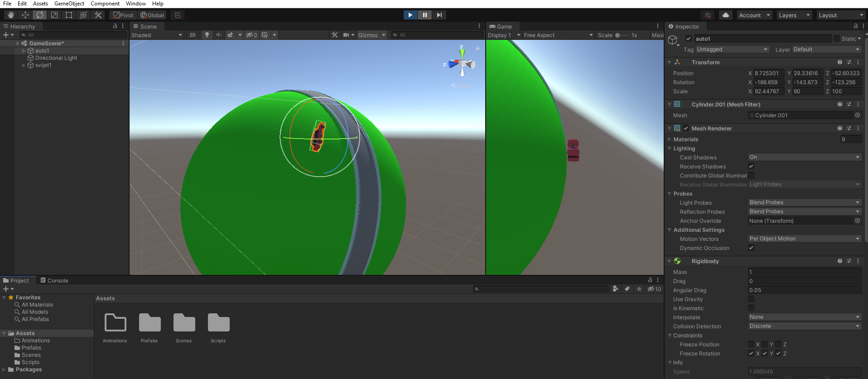Open Free Aspect dropdown
Screen dimensions: 868x379
[x=559, y=35]
